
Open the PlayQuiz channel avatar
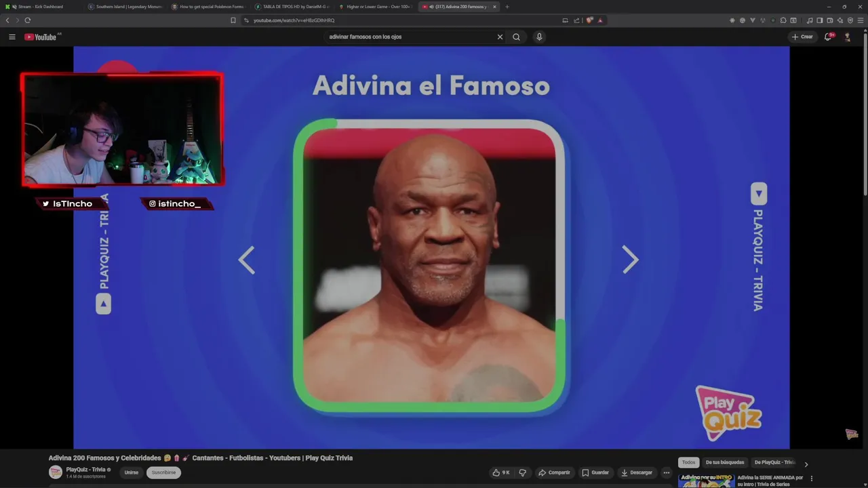[56, 472]
